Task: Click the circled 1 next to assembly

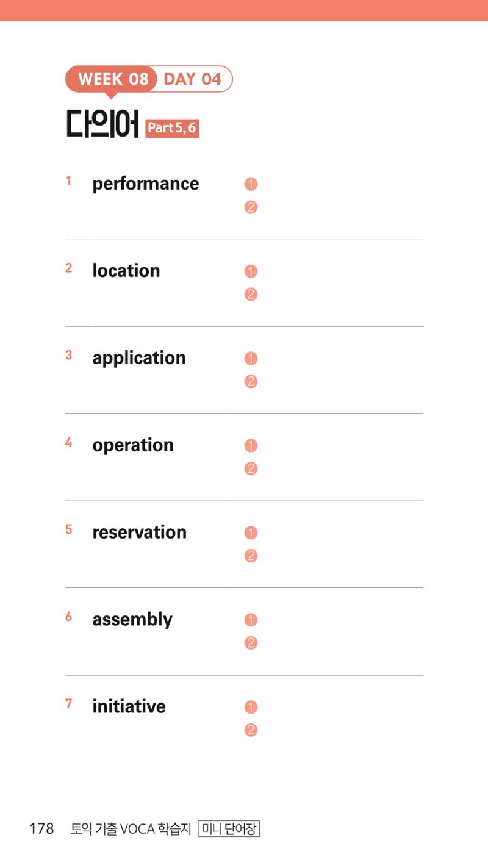Action: click(x=251, y=620)
